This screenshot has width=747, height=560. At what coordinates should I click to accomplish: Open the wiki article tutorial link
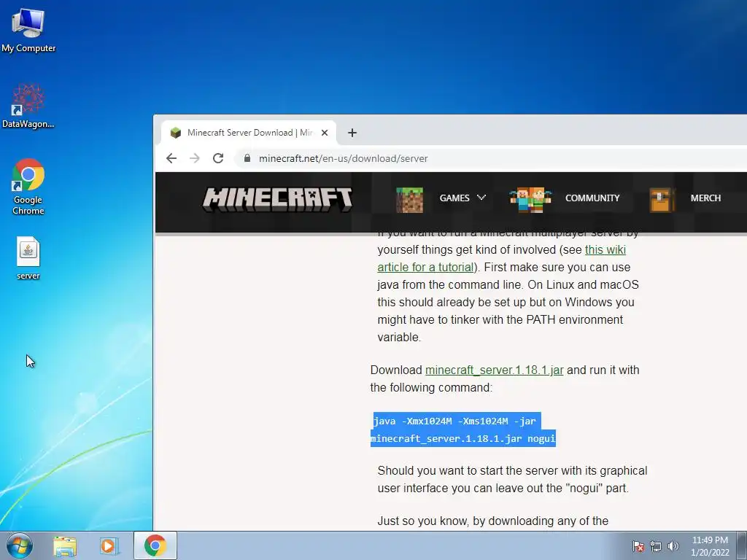(502, 259)
